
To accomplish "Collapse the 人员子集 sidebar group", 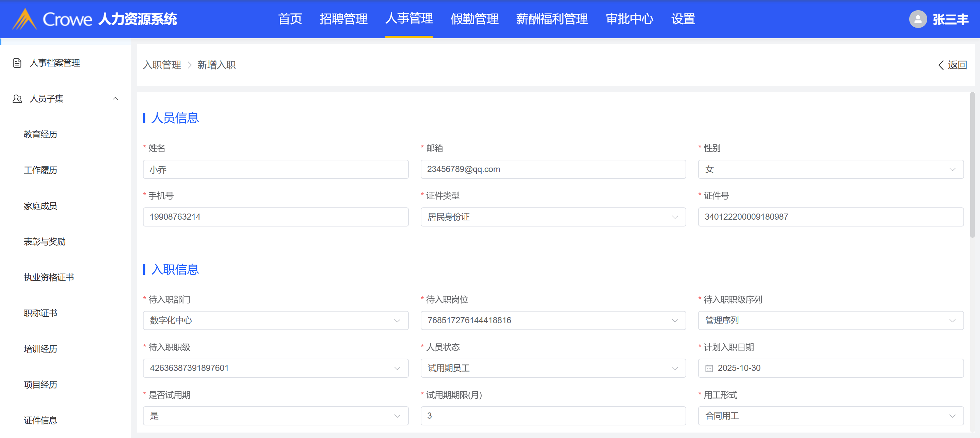I will 115,98.
